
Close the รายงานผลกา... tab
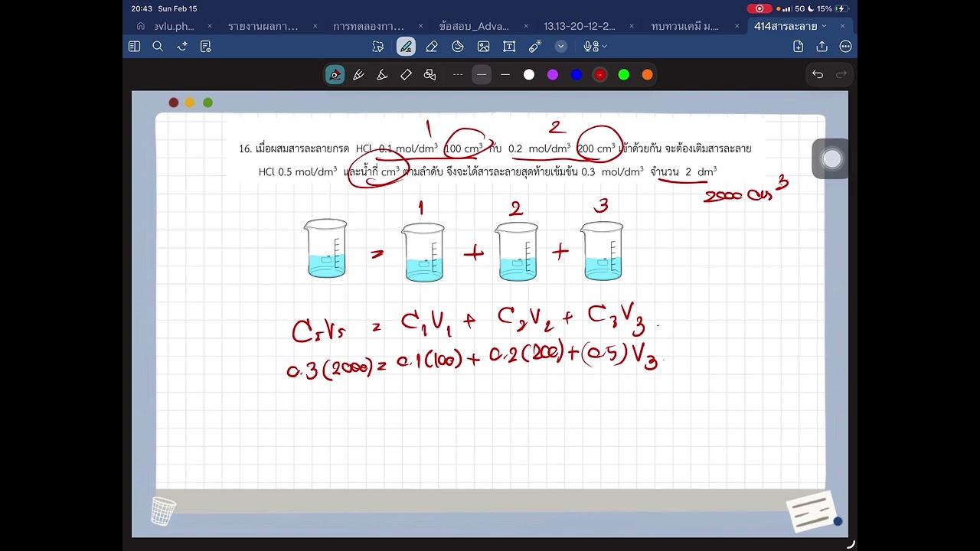click(315, 26)
